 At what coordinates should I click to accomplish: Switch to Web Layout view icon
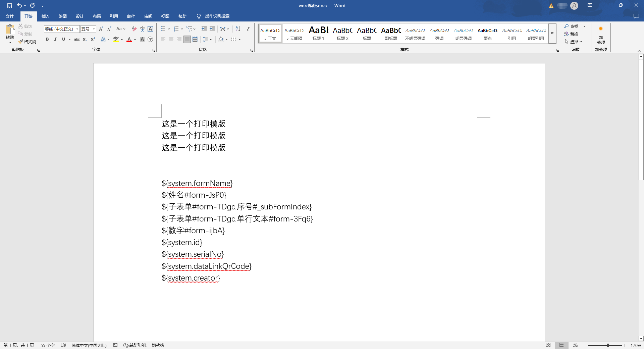(575, 345)
